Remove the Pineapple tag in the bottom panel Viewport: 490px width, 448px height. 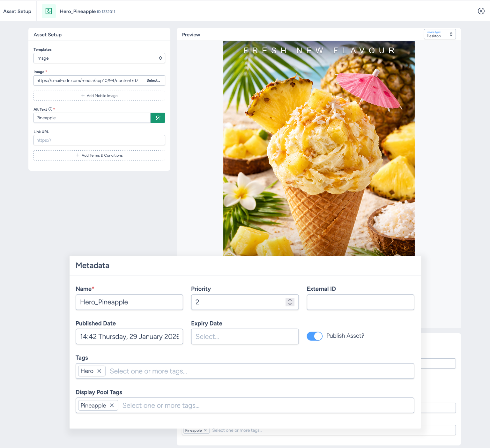tap(206, 430)
